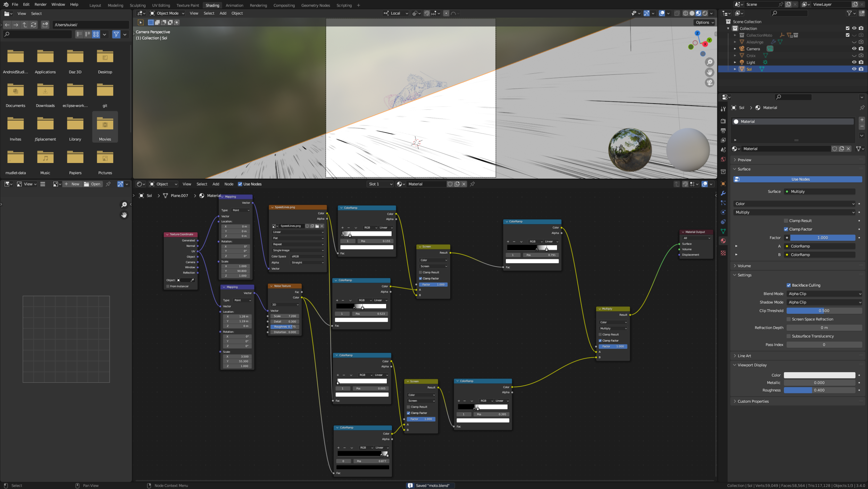Expand the Volume panel section
The image size is (868, 489).
click(744, 266)
